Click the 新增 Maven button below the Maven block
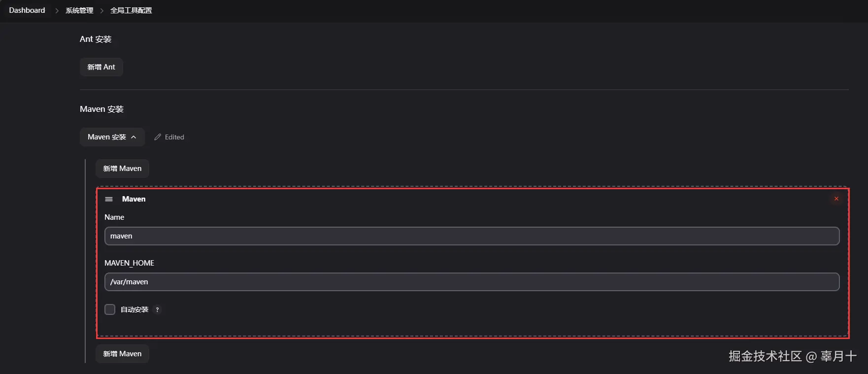 [122, 354]
